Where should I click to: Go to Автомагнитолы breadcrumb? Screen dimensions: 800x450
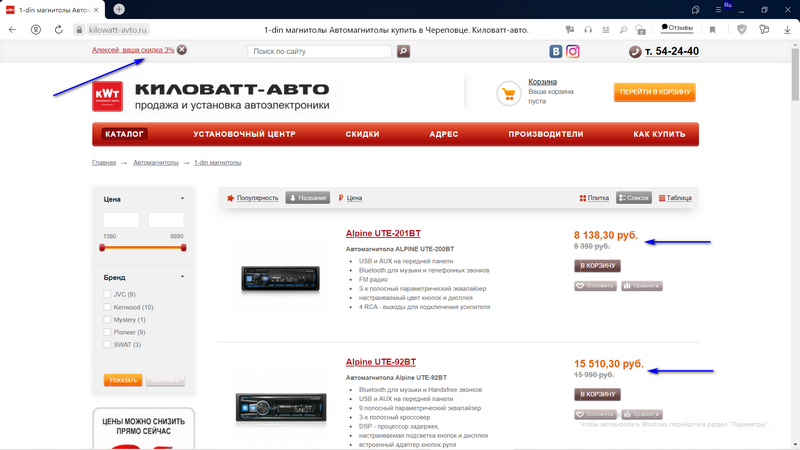(156, 162)
